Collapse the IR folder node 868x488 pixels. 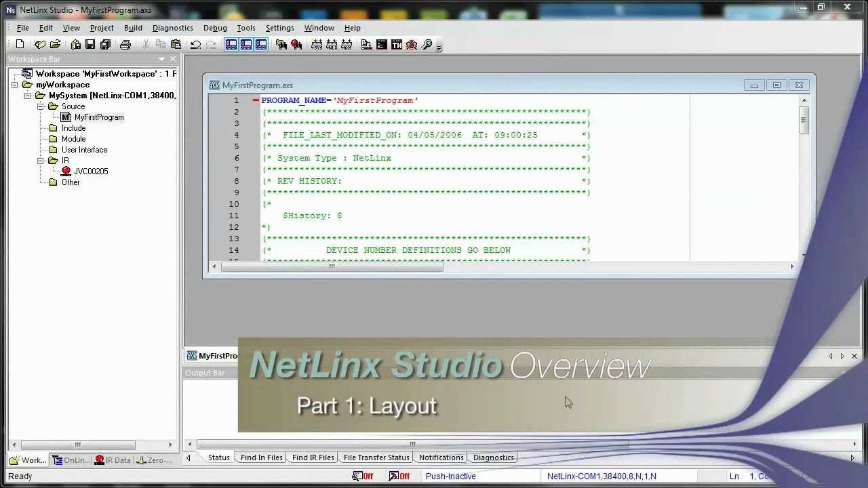click(41, 161)
